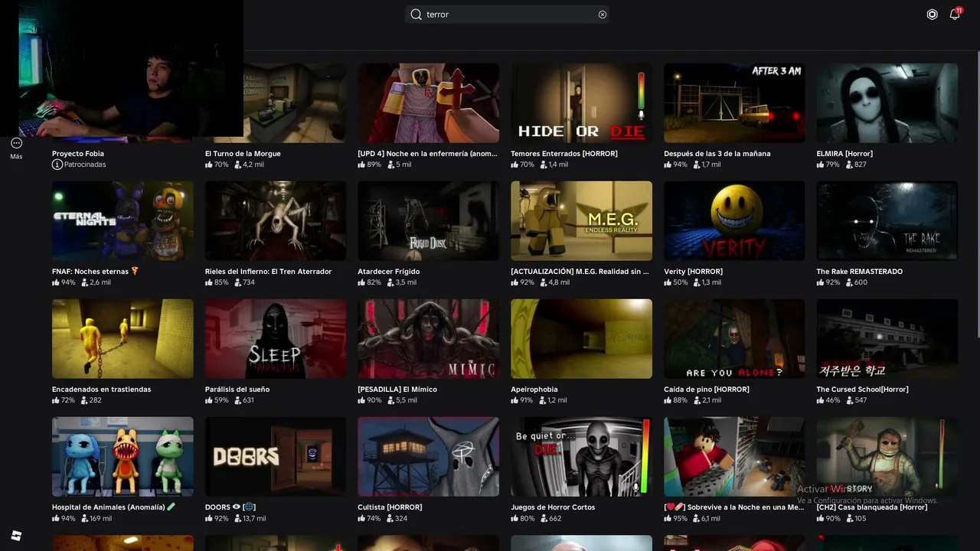
Task: Click the Roblox logo icon at bottom left
Action: 16,536
